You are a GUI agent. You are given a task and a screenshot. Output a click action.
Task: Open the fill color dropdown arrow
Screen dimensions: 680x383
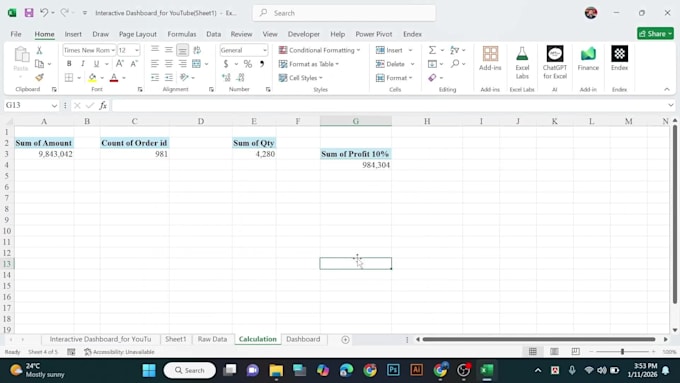tap(102, 78)
